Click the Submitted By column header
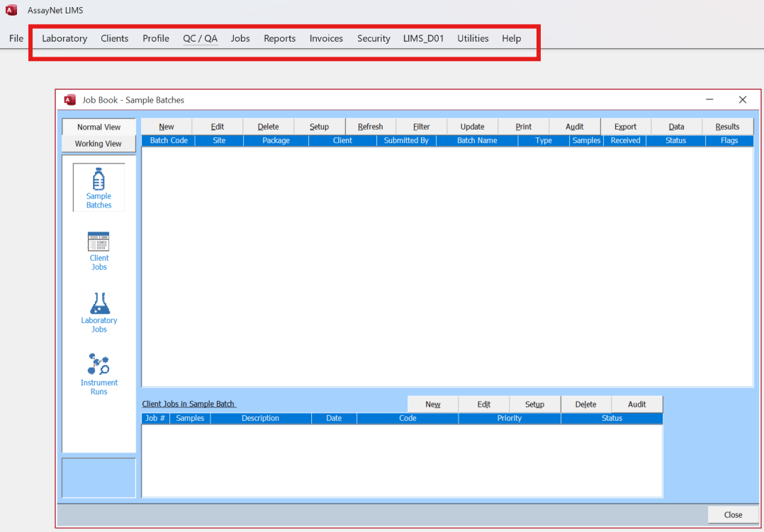The width and height of the screenshot is (764, 532). [x=406, y=140]
